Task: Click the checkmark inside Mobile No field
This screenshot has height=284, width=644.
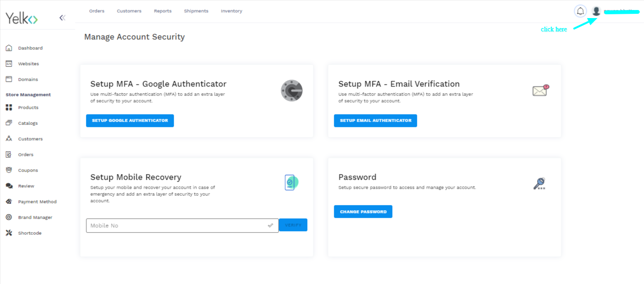Action: click(270, 225)
